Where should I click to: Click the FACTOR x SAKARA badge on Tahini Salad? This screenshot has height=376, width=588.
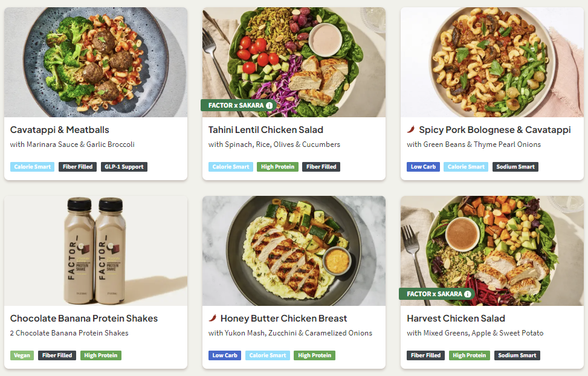click(236, 105)
